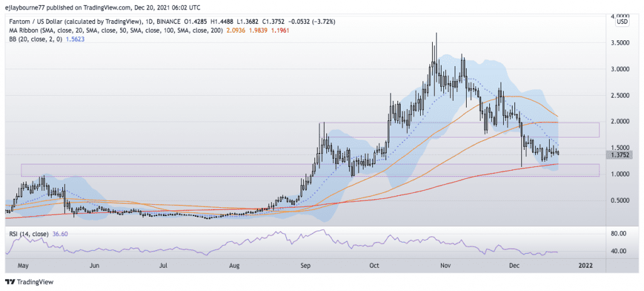Click the TradingView logo at bottom left
This screenshot has height=291, width=644.
click(x=29, y=282)
